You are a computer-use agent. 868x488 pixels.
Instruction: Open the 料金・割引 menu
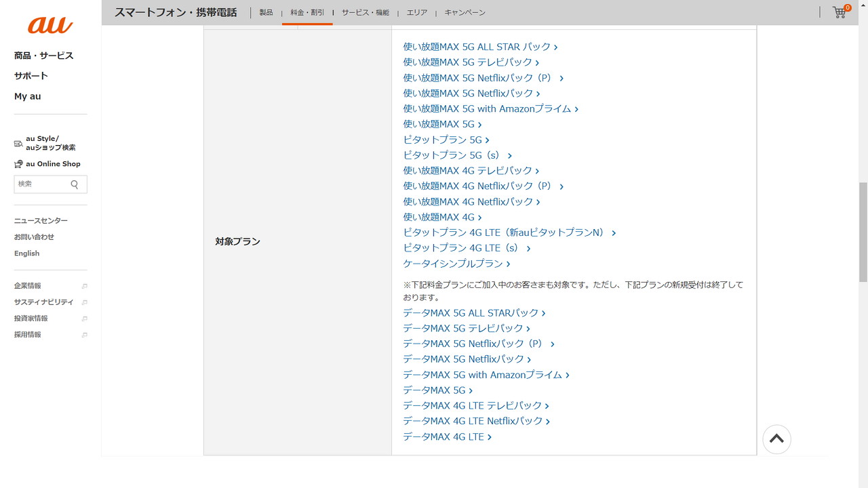pyautogui.click(x=307, y=12)
